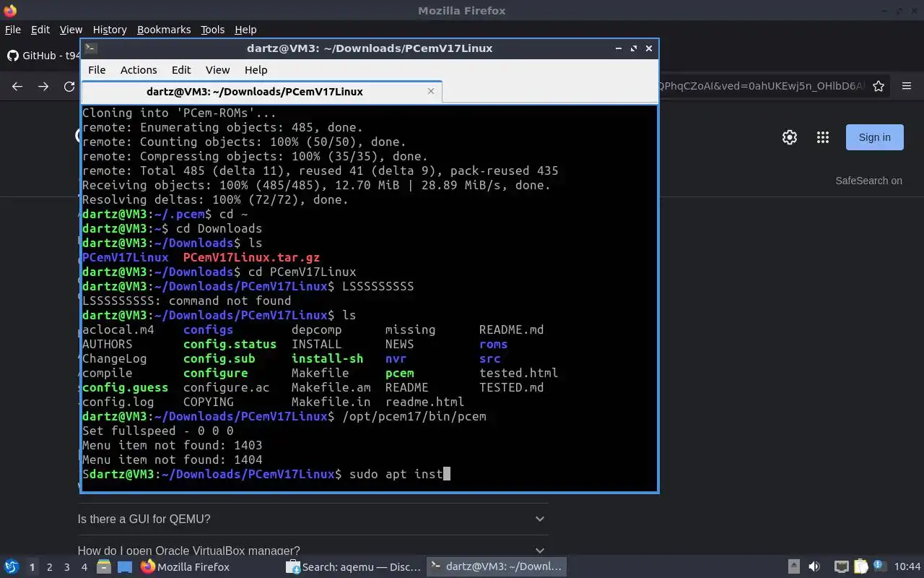Viewport: 924px width, 578px height.
Task: Click 'SafeSearch on' text in Google page
Action: [868, 181]
